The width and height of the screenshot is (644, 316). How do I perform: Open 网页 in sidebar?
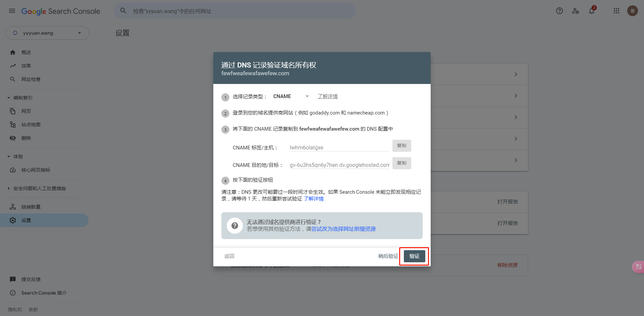click(26, 111)
